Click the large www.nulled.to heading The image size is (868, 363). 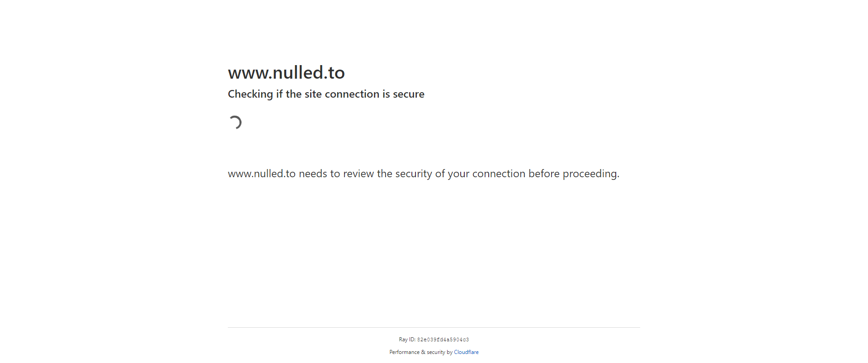286,73
